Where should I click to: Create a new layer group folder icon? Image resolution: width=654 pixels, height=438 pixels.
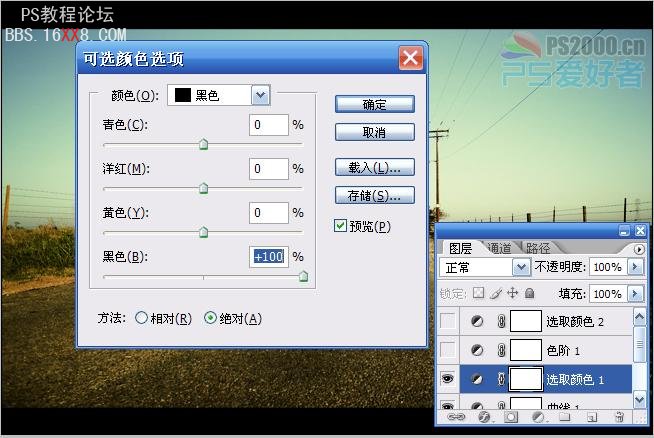pyautogui.click(x=564, y=416)
